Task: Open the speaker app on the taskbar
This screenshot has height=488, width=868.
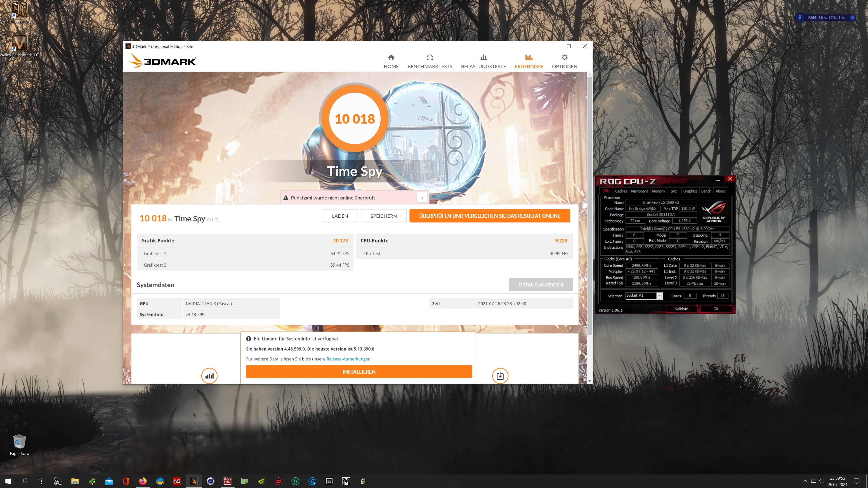Action: coord(58,481)
